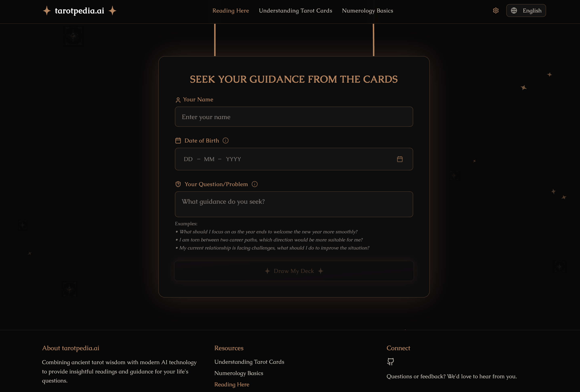Select the YYYY year segment
The image size is (580, 392).
click(x=233, y=159)
